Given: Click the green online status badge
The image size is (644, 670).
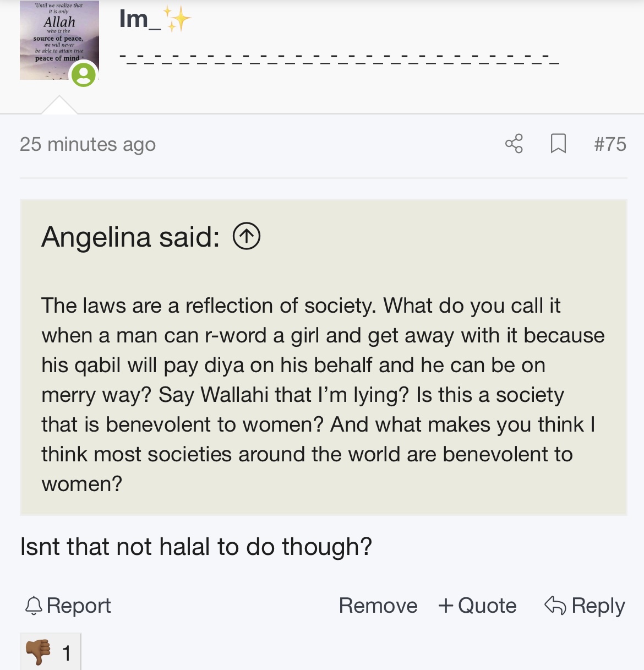Looking at the screenshot, I should pyautogui.click(x=84, y=75).
